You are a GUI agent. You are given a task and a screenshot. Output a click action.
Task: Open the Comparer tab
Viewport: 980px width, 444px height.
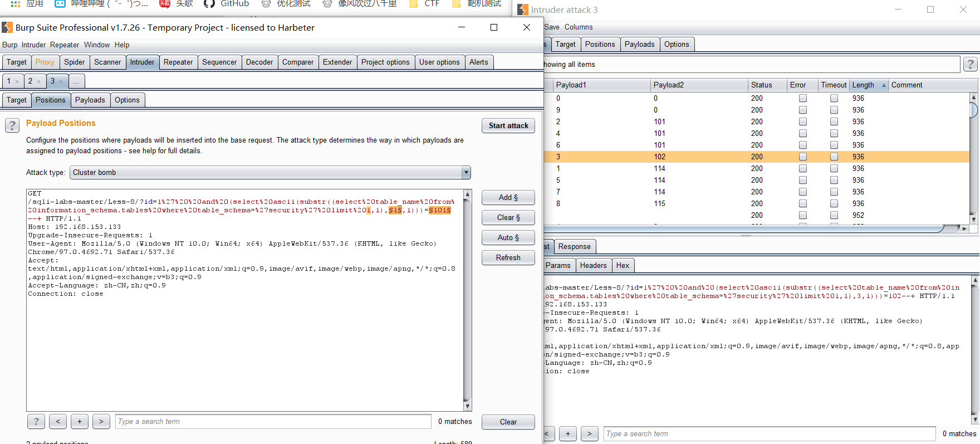tap(298, 62)
